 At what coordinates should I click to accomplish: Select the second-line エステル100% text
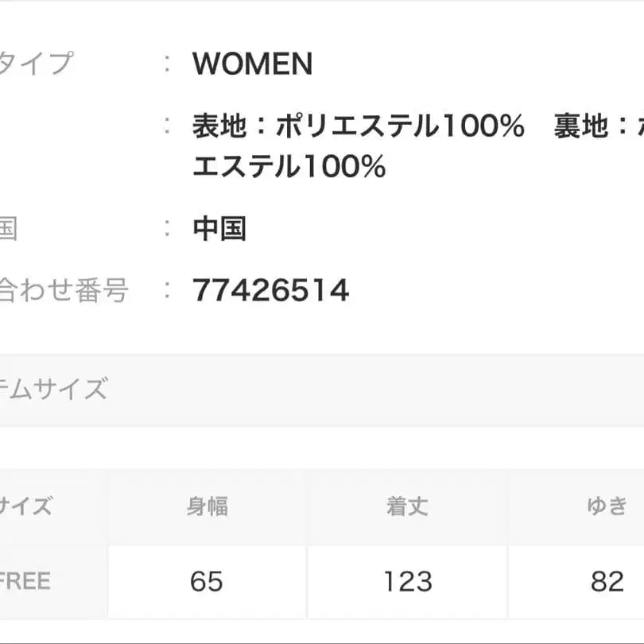(289, 167)
